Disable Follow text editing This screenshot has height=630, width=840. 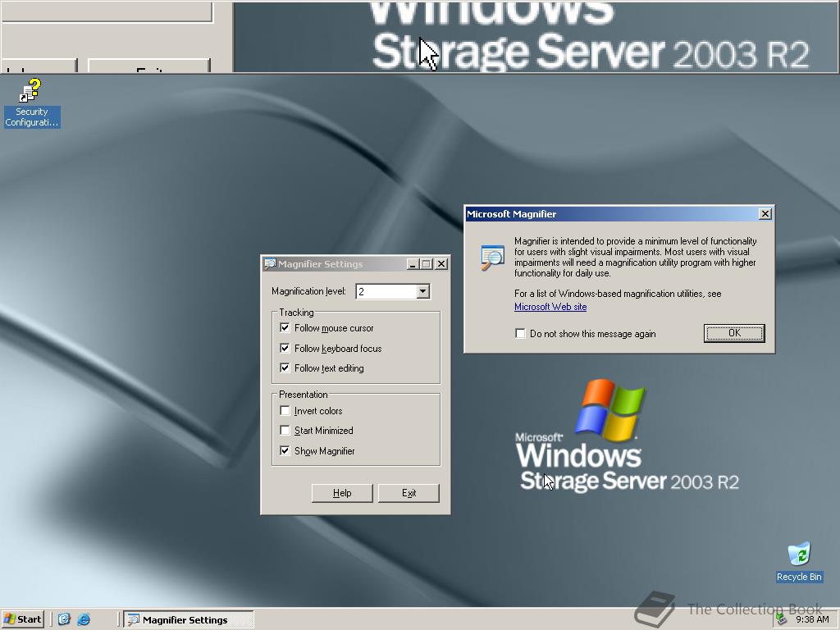tap(285, 368)
